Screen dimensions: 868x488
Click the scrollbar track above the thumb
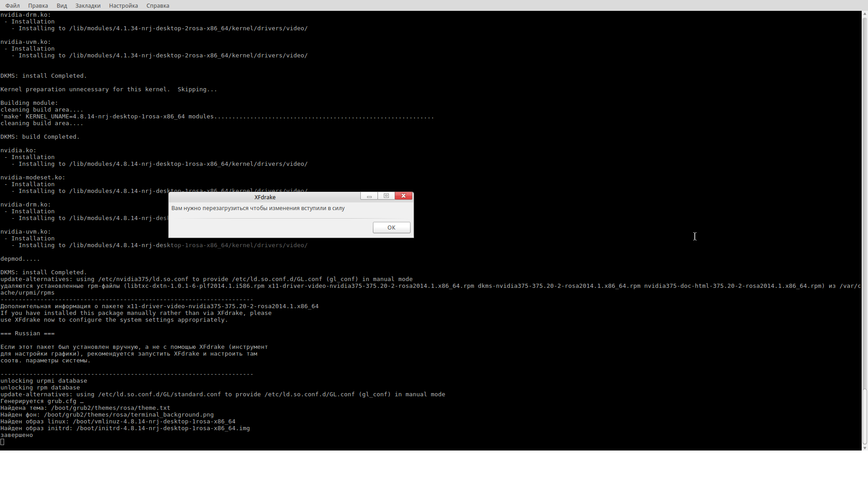[865, 203]
